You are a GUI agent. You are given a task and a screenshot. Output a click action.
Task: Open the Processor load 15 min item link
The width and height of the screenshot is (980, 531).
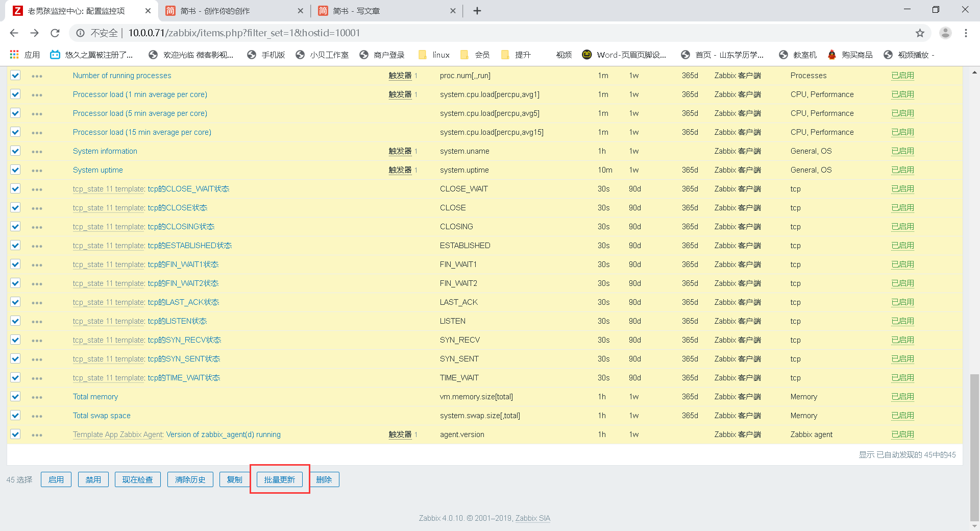point(142,132)
